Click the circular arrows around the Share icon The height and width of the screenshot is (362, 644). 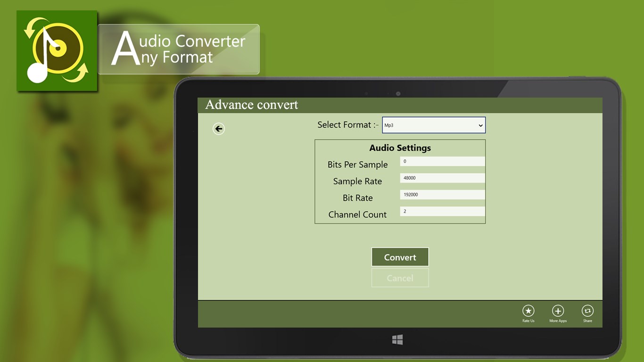pos(587,312)
